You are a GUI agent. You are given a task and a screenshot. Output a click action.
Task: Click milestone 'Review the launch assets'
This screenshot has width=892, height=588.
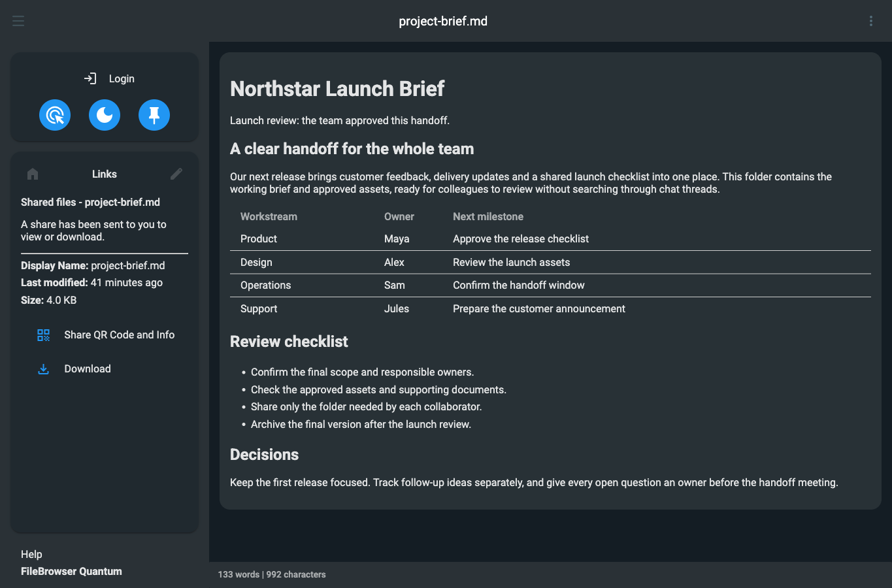512,263
